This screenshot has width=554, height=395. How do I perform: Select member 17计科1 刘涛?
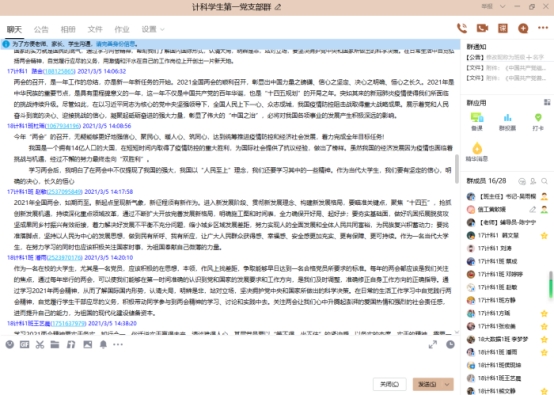[507, 249]
